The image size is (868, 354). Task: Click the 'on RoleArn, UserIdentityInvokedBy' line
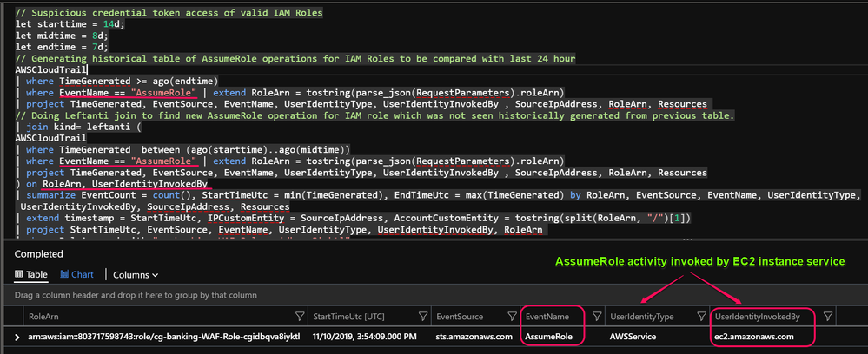(111, 184)
